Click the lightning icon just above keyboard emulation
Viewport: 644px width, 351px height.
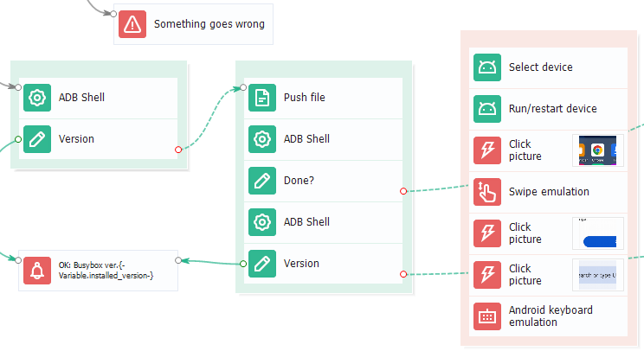pos(487,275)
